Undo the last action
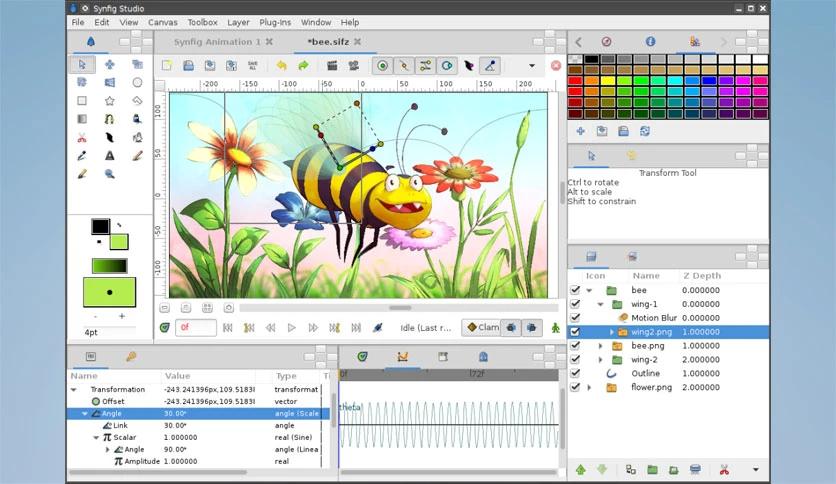 282,66
